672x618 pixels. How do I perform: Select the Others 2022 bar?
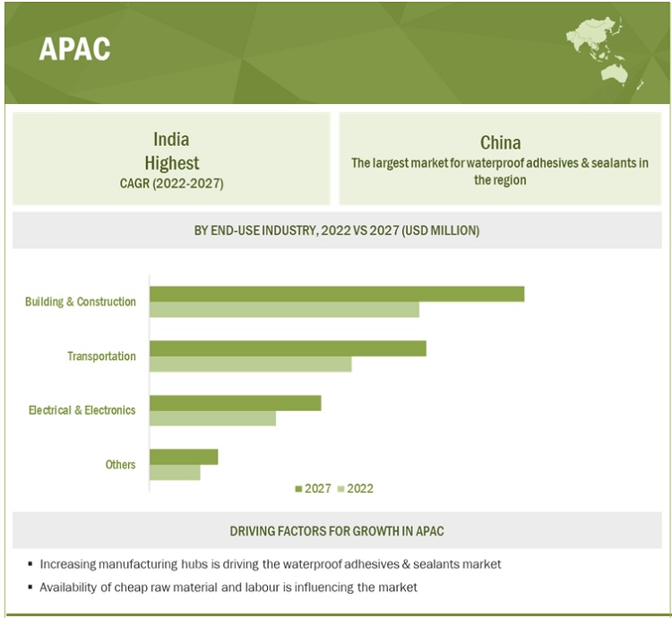click(x=175, y=472)
